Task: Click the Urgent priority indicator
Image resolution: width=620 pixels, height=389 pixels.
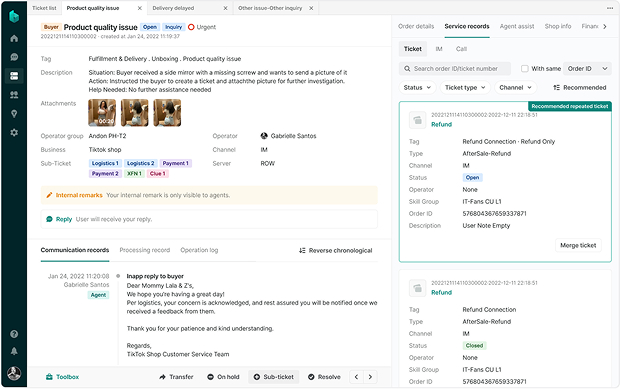Action: (202, 27)
